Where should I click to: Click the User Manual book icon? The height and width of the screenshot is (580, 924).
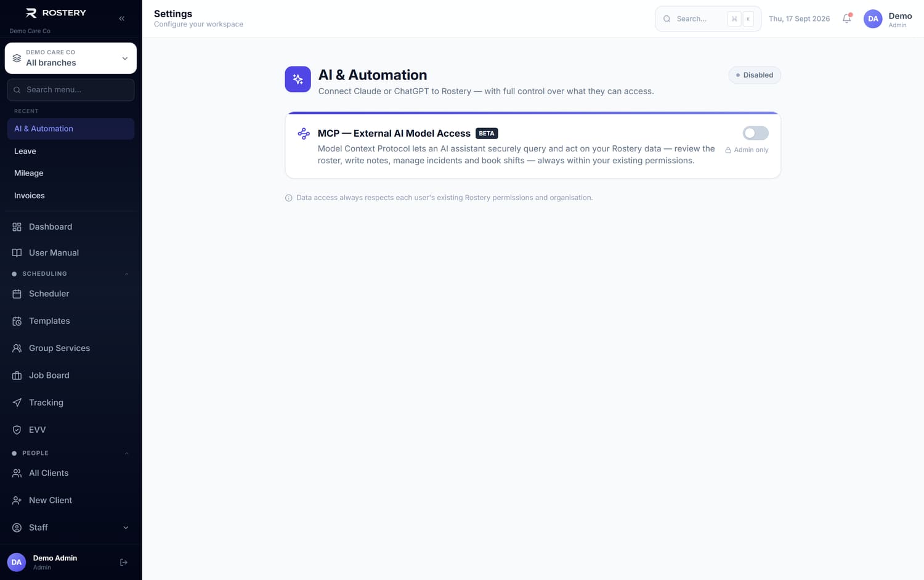pos(17,252)
